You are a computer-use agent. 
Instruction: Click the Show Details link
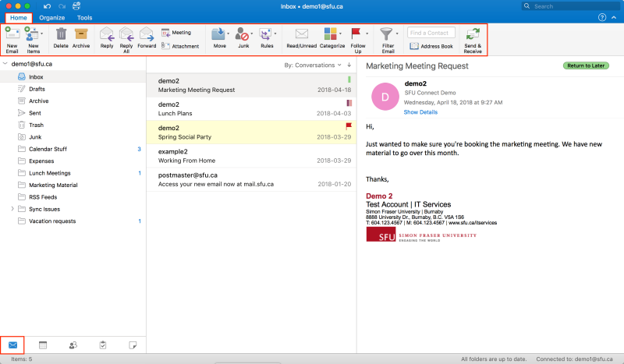[420, 112]
